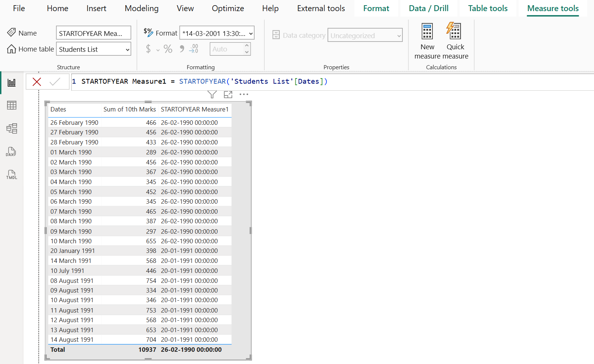Open the Model view icon
This screenshot has width=594, height=364.
click(x=11, y=128)
